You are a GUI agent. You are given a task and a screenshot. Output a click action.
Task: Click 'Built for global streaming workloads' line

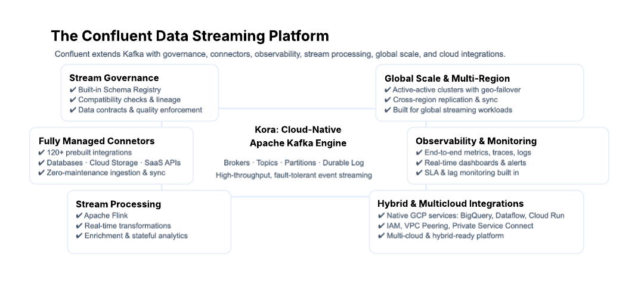[453, 110]
